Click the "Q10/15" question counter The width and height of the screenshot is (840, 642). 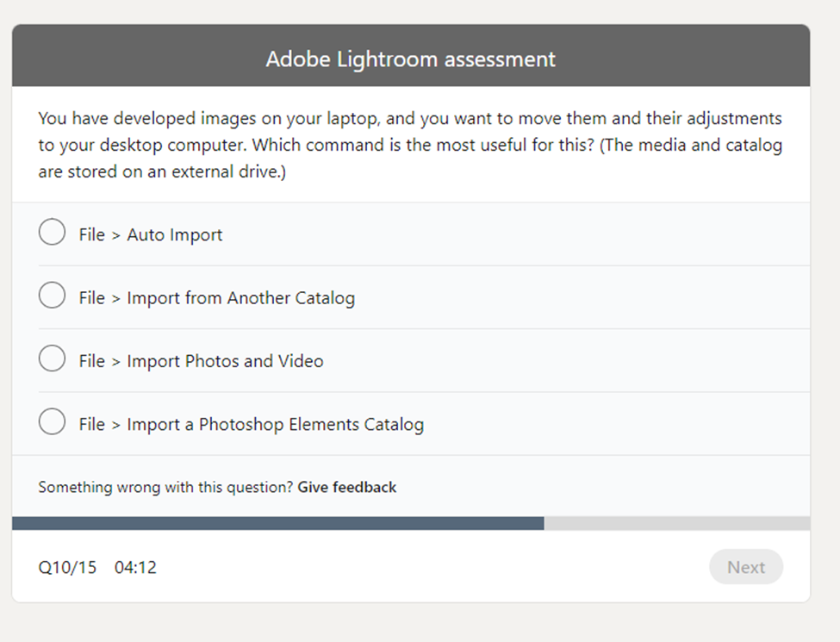pyautogui.click(x=67, y=567)
